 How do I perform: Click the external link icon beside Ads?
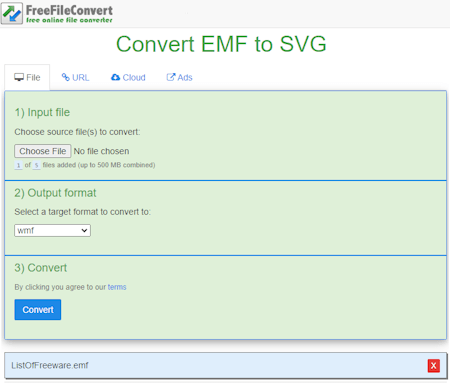click(x=171, y=77)
